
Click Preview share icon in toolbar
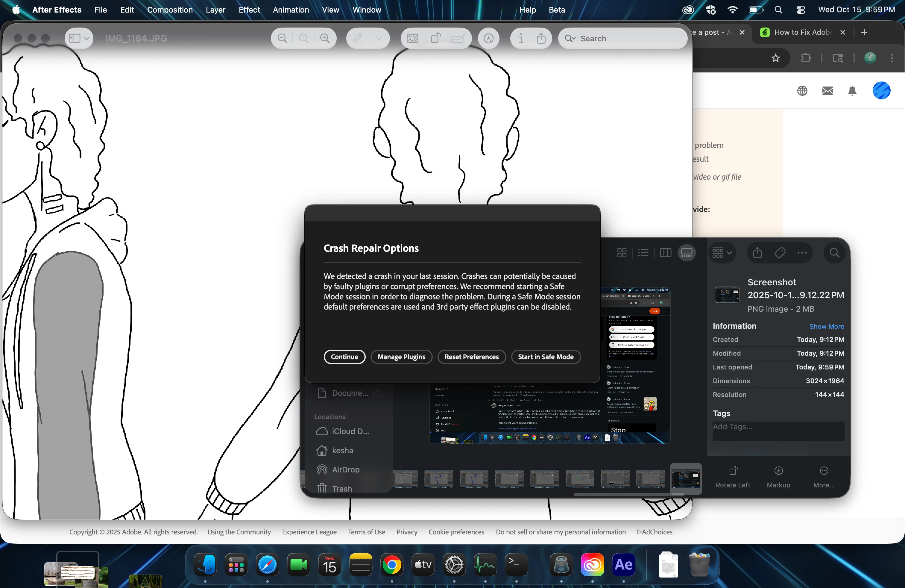tap(541, 38)
